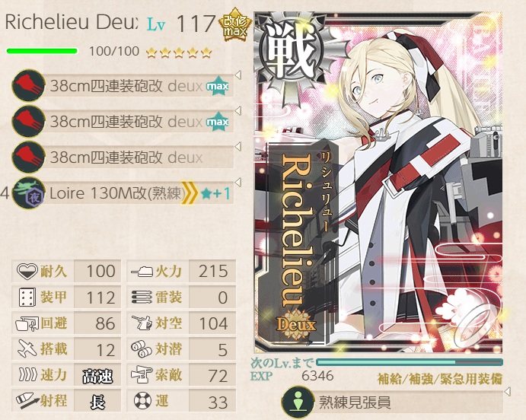The width and height of the screenshot is (526, 420).
Task: Expand the arrow beside second 38cm gun slot
Action: [x=237, y=110]
